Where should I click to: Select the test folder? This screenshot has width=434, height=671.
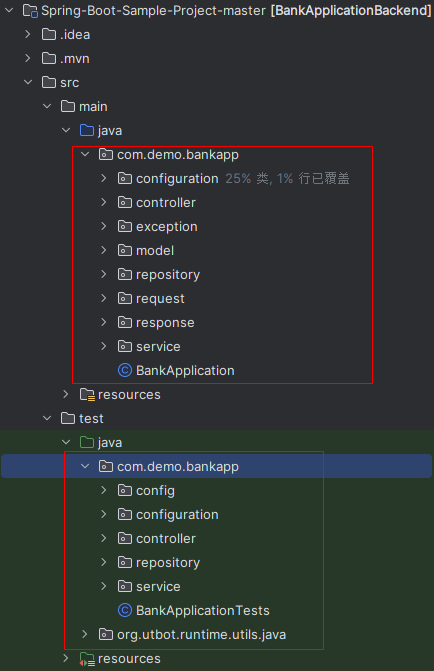[x=91, y=418]
